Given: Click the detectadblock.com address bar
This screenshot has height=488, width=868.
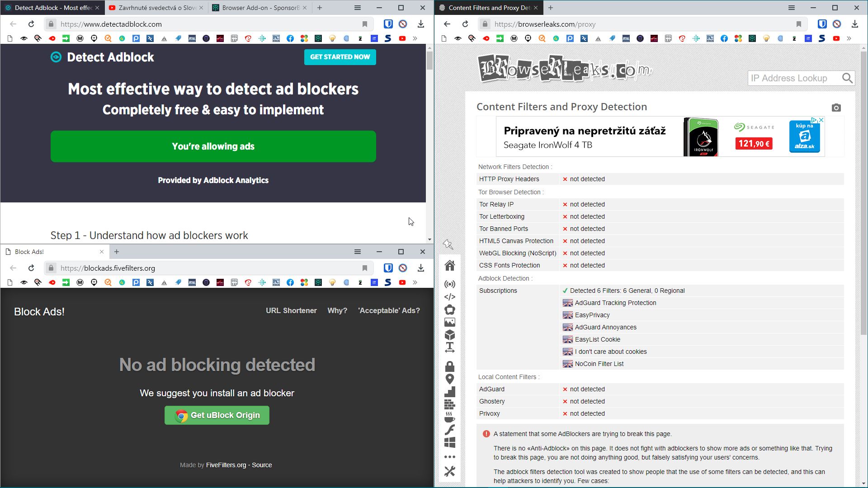Looking at the screenshot, I should tap(209, 24).
